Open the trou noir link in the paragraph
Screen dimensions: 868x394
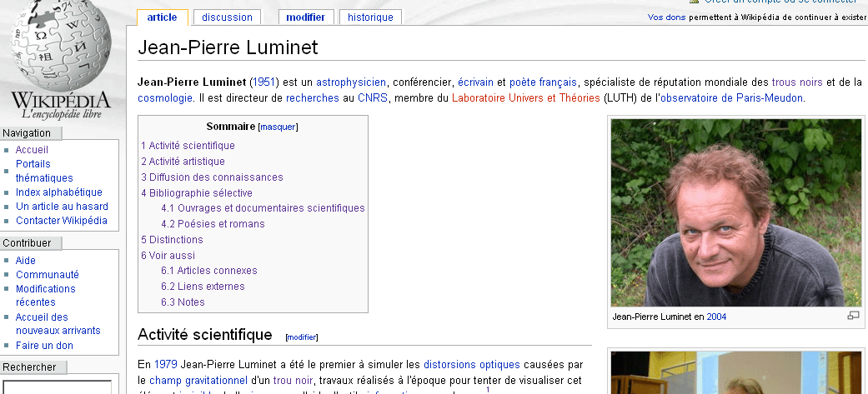point(293,381)
